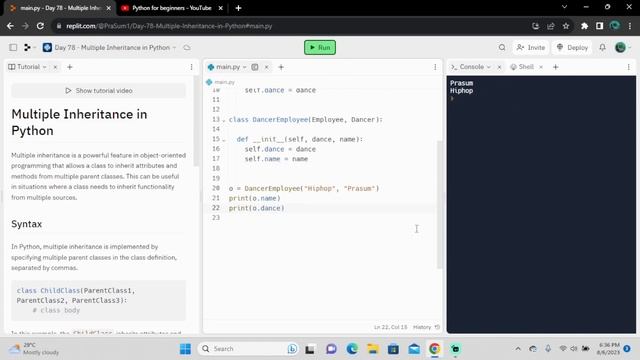
Task: Click the share page icon
Action: pyautogui.click(x=551, y=26)
